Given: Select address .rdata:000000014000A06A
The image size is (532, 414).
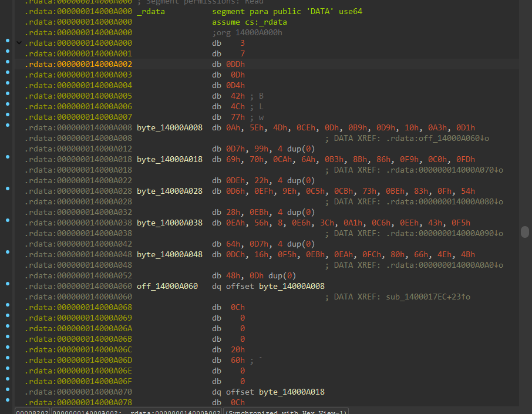Looking at the screenshot, I should [x=78, y=328].
